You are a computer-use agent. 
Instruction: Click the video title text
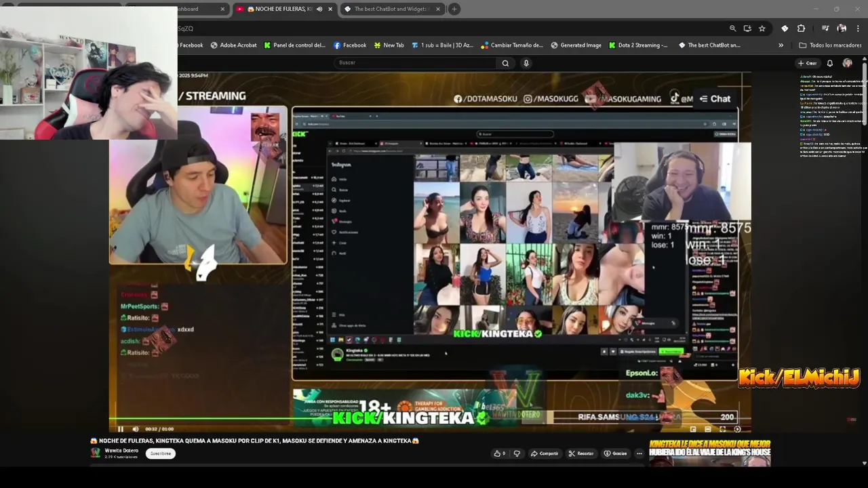[x=254, y=441]
